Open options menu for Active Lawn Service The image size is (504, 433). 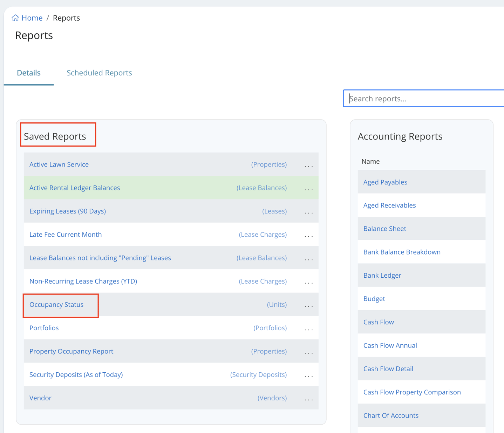pos(308,165)
